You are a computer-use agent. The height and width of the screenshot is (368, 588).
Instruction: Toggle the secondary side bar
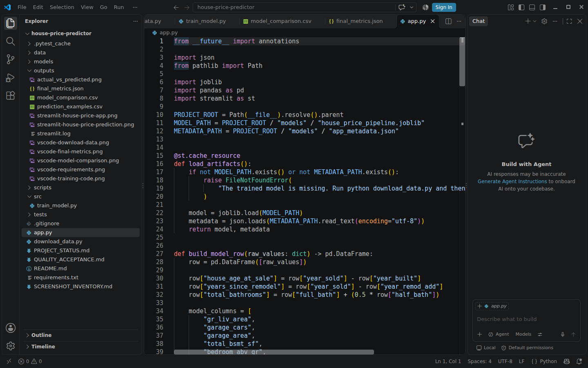pyautogui.click(x=543, y=7)
